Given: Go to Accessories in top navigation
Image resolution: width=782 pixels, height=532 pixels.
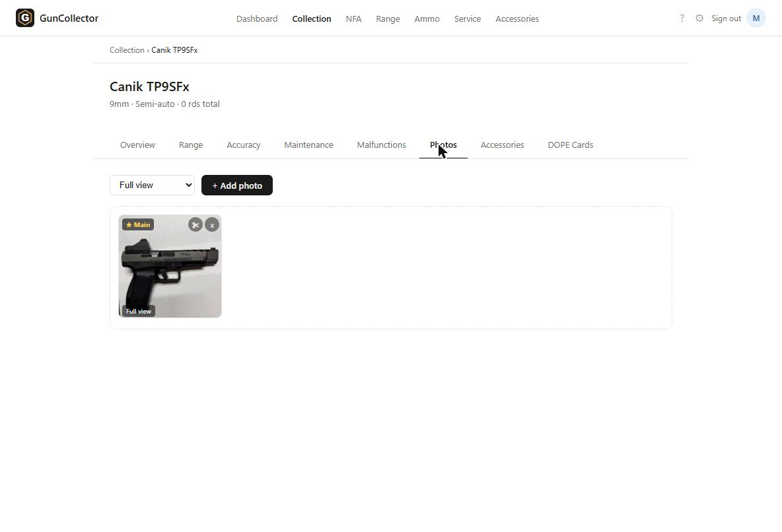Looking at the screenshot, I should 517,18.
